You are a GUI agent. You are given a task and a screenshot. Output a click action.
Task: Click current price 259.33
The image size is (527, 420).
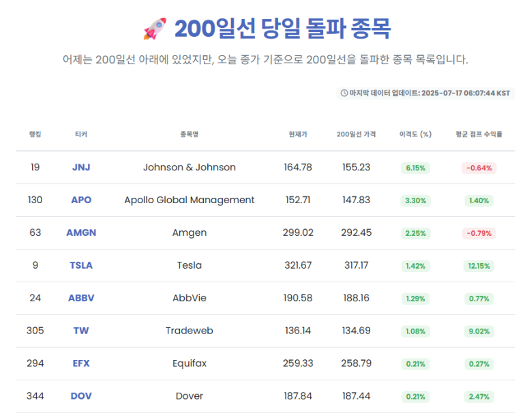click(x=298, y=363)
